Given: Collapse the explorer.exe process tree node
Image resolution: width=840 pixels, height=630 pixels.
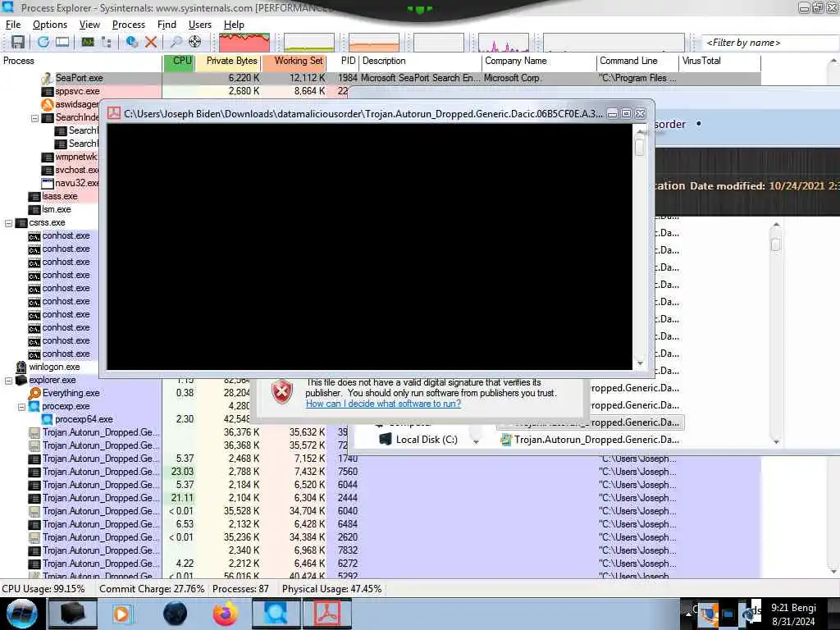Looking at the screenshot, I should click(x=8, y=381).
